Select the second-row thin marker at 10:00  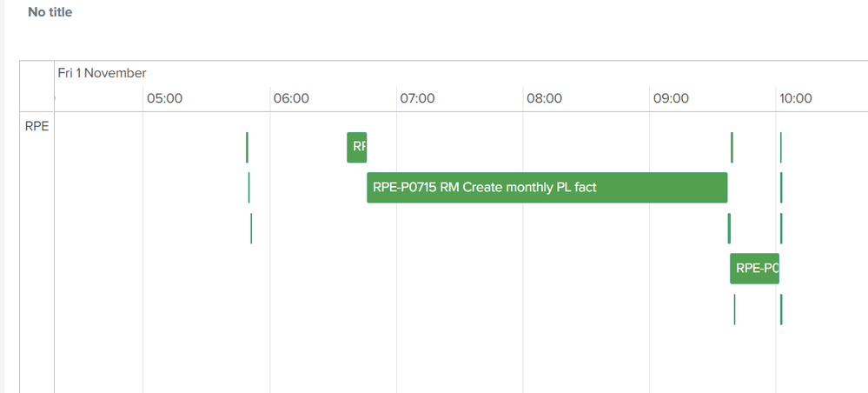click(781, 187)
